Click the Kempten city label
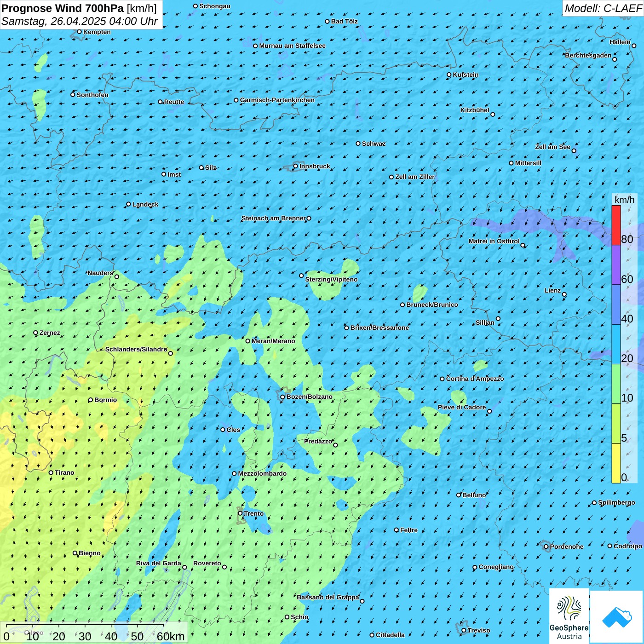This screenshot has width=644, height=644. [97, 32]
